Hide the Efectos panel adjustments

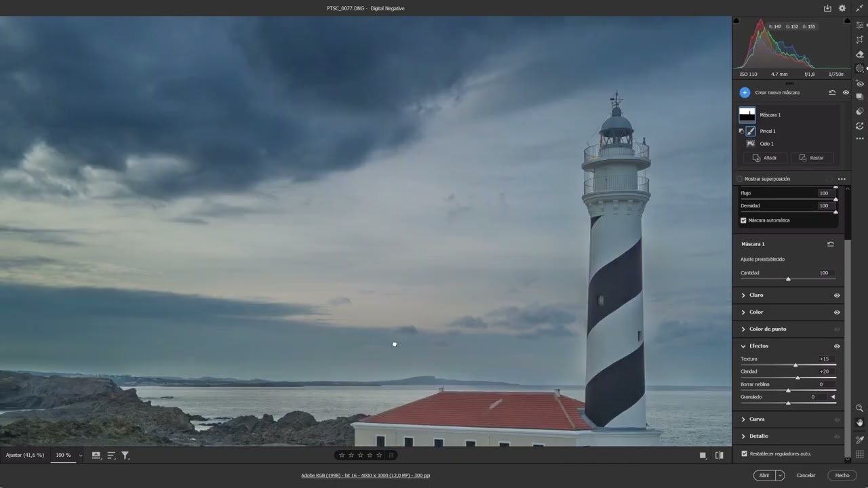(837, 346)
